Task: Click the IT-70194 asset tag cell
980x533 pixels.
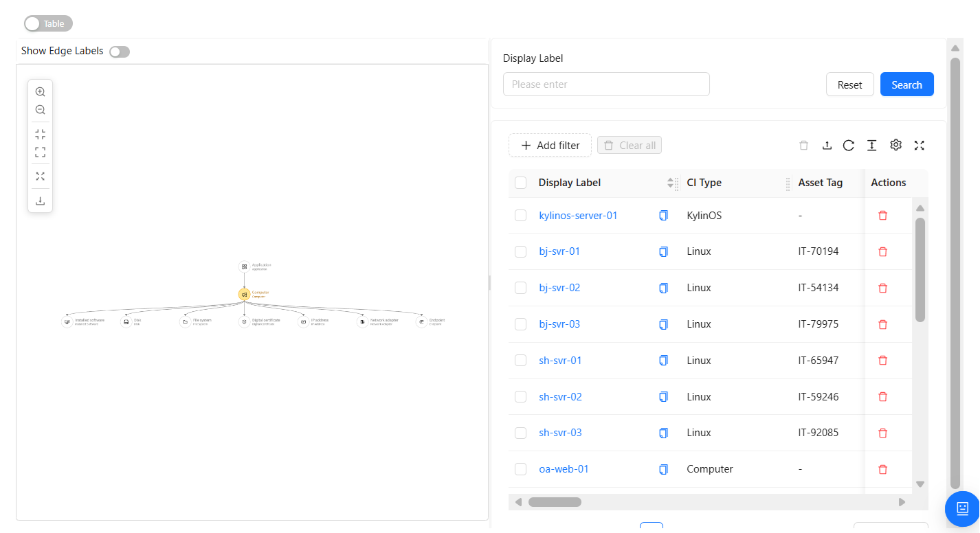Action: (x=818, y=251)
